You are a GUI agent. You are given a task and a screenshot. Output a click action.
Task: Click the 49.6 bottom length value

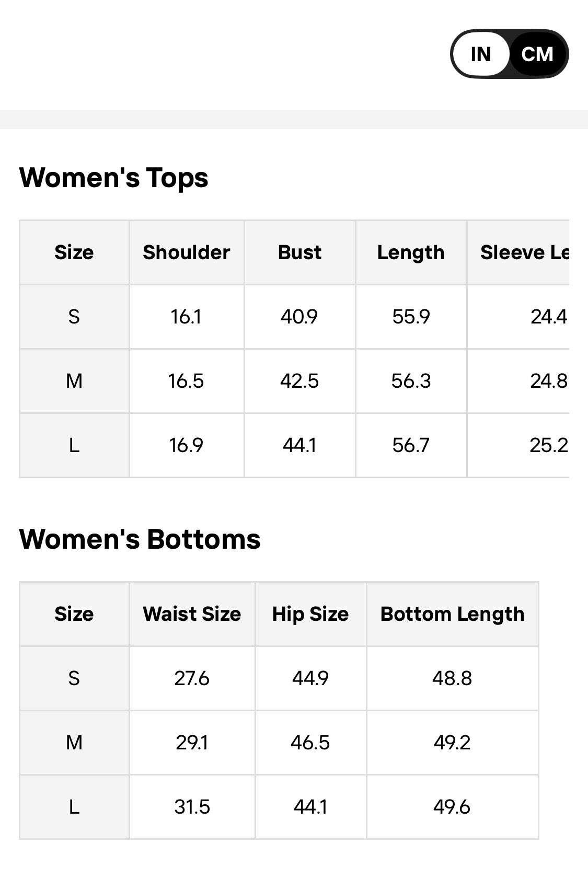(452, 807)
